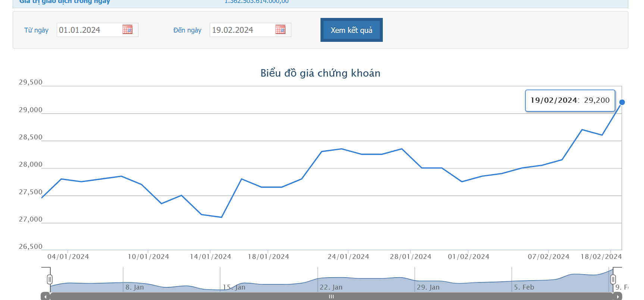Open the calendar picker for Đến ngày
The height and width of the screenshot is (300, 644).
tap(280, 30)
